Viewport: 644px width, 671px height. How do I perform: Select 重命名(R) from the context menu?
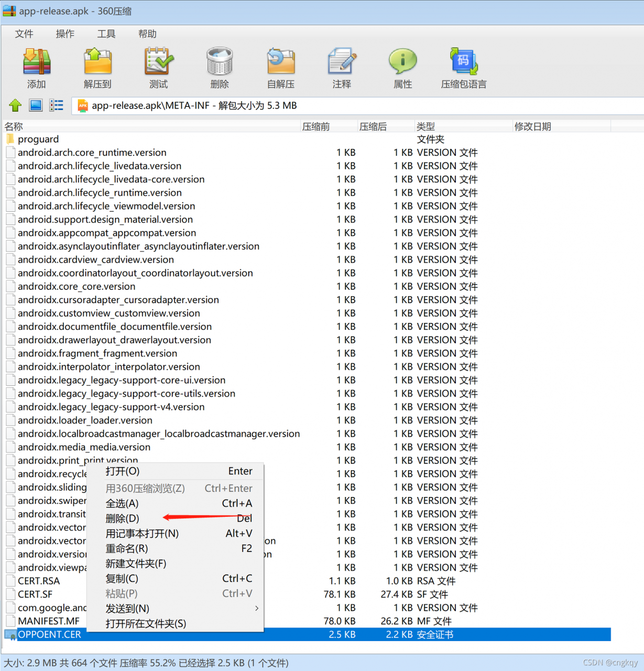click(127, 548)
